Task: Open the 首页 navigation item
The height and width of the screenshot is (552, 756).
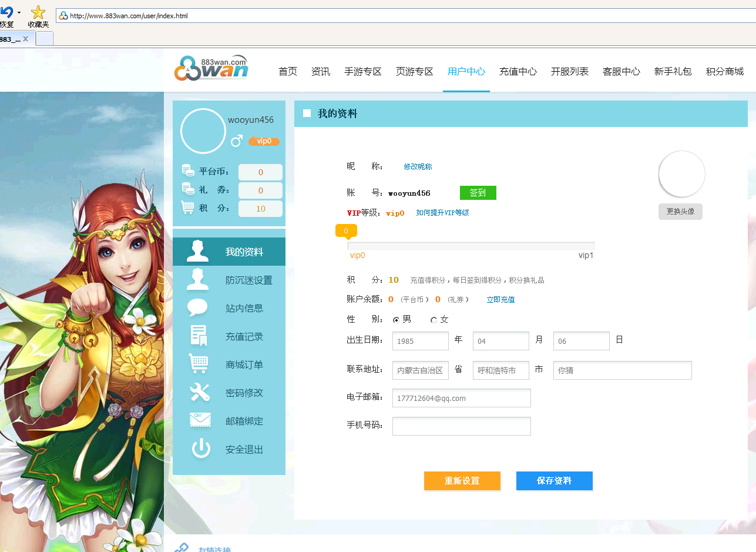Action: (288, 72)
